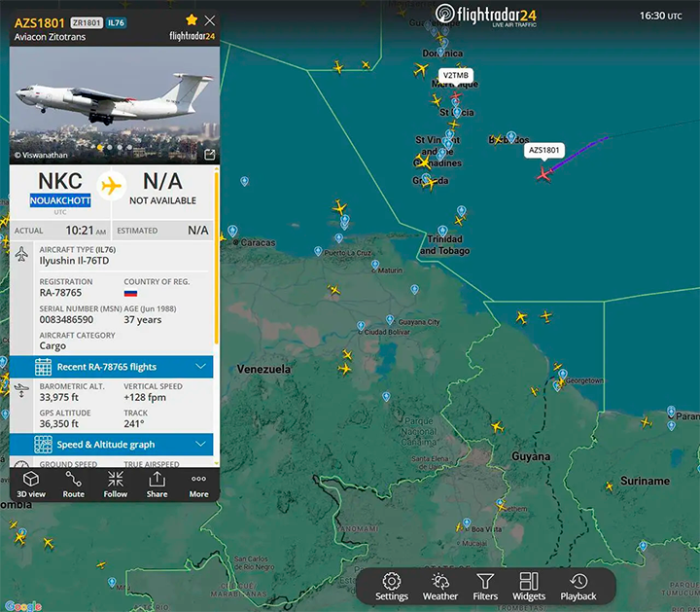The height and width of the screenshot is (612, 700).
Task: Click the Follow aircraft icon
Action: (116, 484)
